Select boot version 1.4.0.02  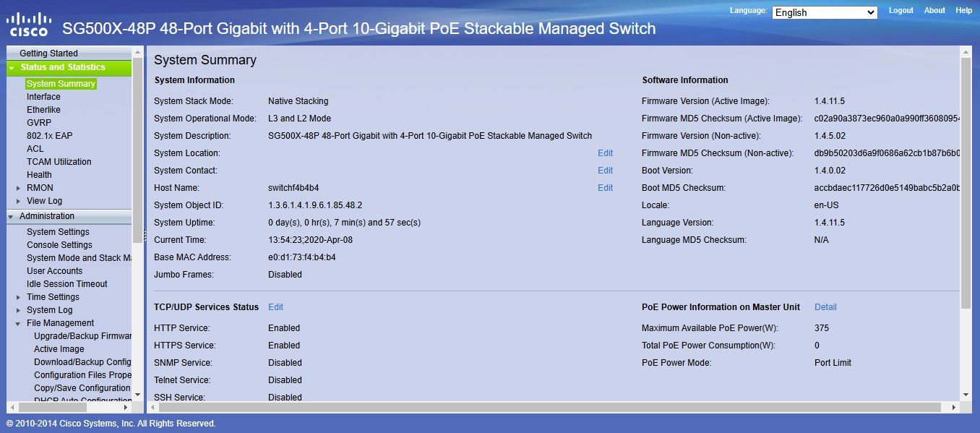click(x=830, y=171)
